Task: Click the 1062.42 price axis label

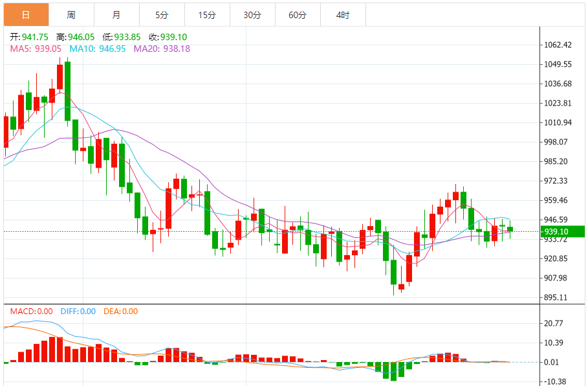Action: [x=558, y=45]
